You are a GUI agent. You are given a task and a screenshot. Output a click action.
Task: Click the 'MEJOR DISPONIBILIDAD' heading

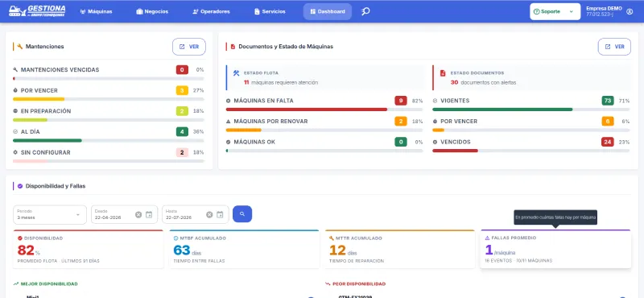49,284
